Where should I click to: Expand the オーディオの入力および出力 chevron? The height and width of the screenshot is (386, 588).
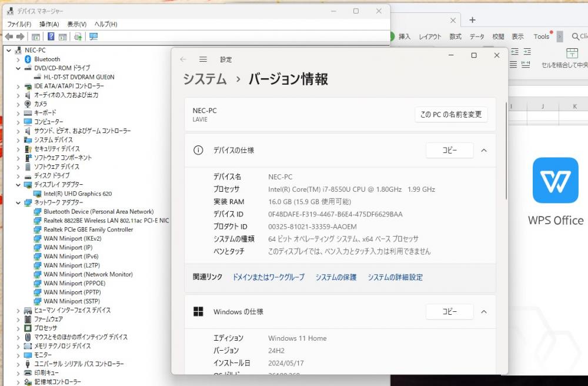click(18, 95)
